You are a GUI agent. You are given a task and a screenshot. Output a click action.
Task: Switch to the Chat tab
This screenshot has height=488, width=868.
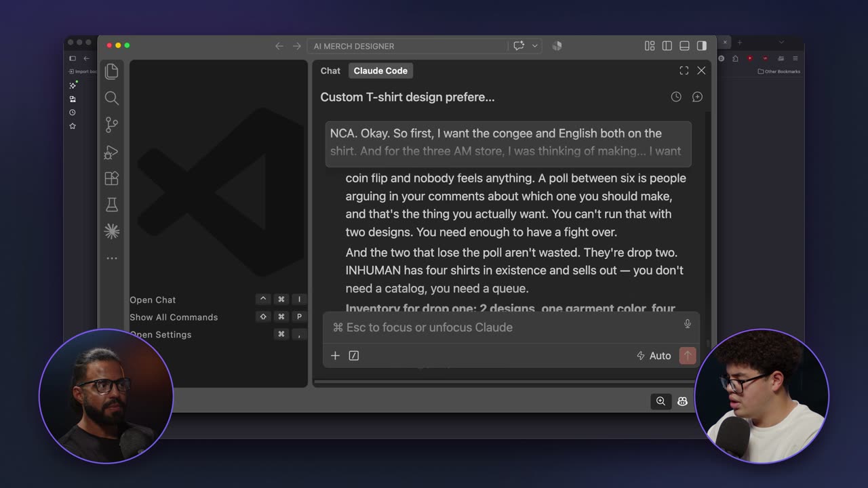330,70
